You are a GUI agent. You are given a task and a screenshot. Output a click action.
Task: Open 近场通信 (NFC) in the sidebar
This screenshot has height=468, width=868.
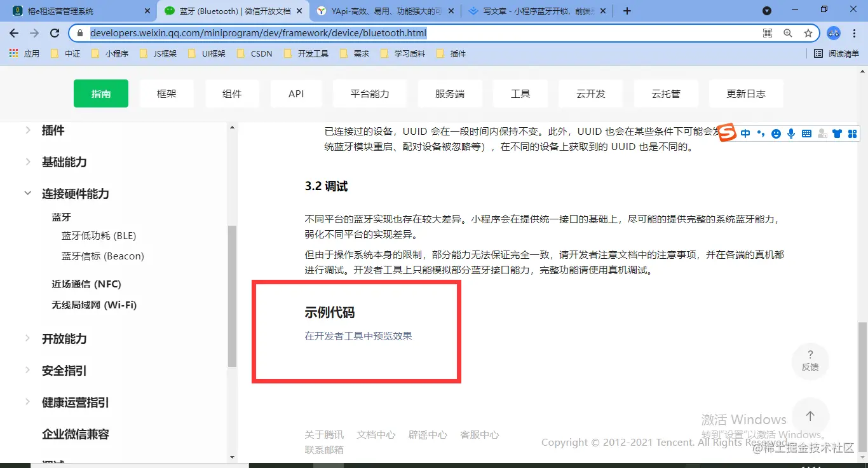[86, 284]
